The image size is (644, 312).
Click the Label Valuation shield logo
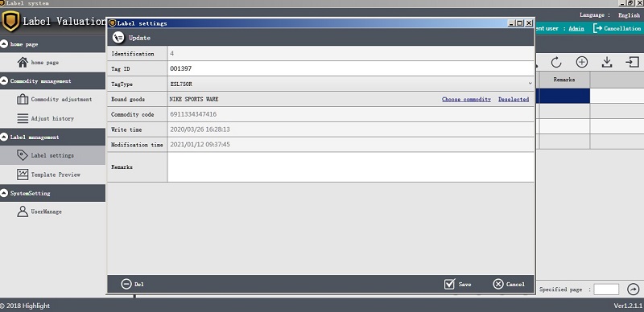(x=10, y=22)
